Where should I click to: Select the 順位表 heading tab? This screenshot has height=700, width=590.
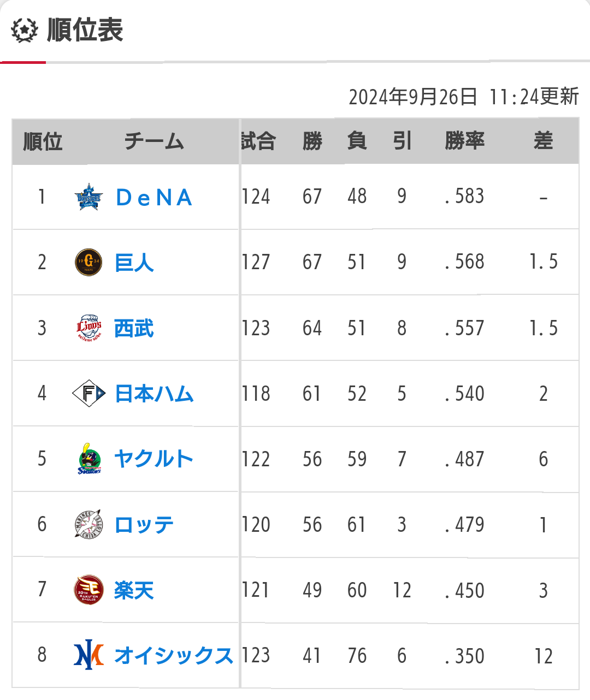tap(85, 30)
